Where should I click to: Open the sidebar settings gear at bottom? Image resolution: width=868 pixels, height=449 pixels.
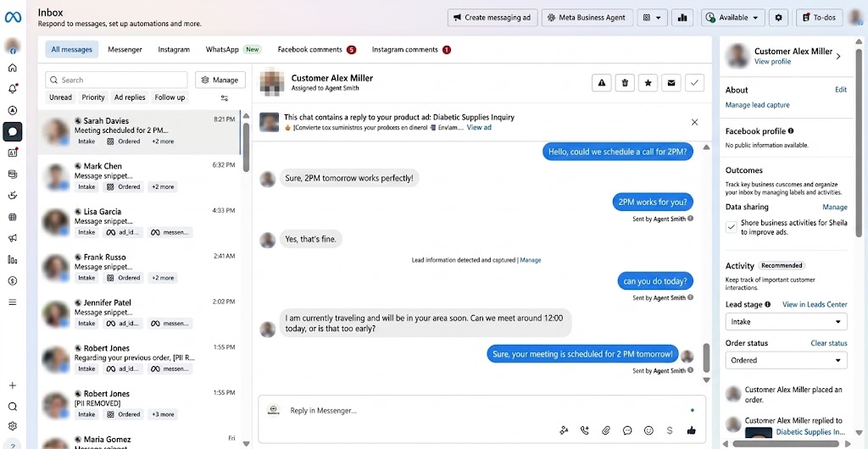(13, 426)
